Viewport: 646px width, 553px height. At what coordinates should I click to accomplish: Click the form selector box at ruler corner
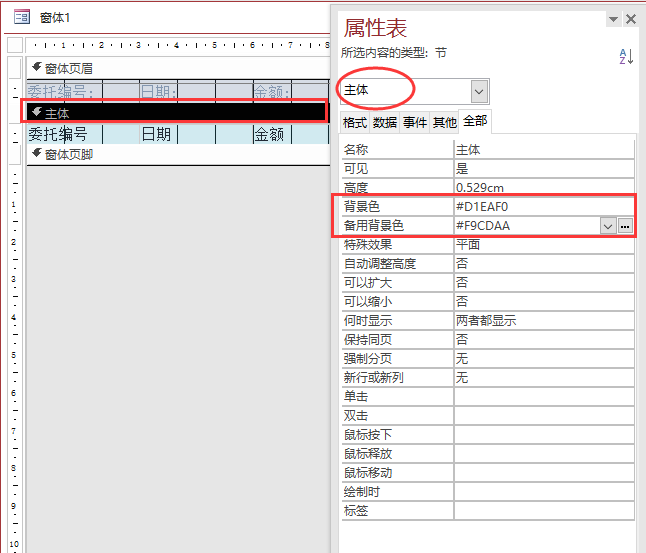tap(15, 45)
